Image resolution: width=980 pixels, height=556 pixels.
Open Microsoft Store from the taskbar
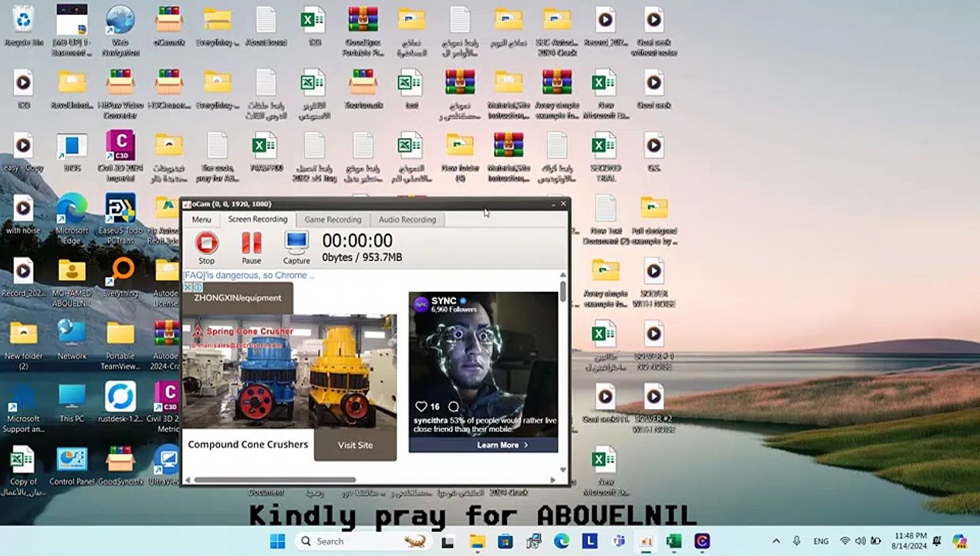(x=505, y=541)
